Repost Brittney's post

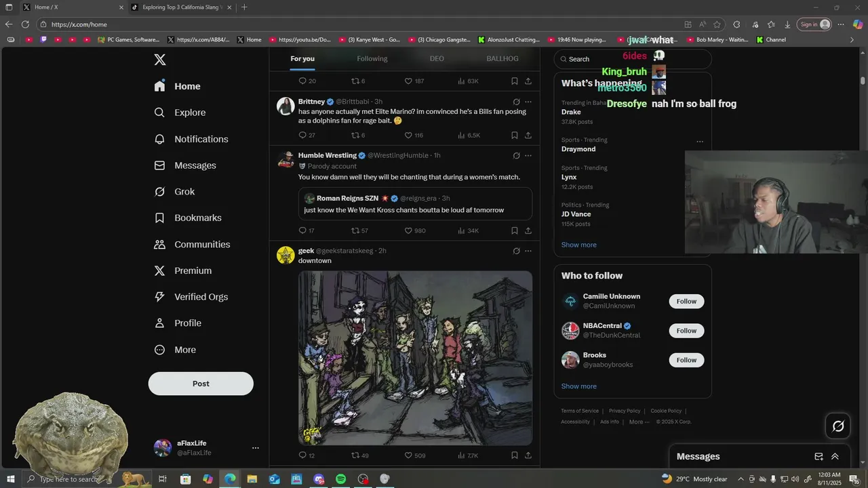point(357,135)
